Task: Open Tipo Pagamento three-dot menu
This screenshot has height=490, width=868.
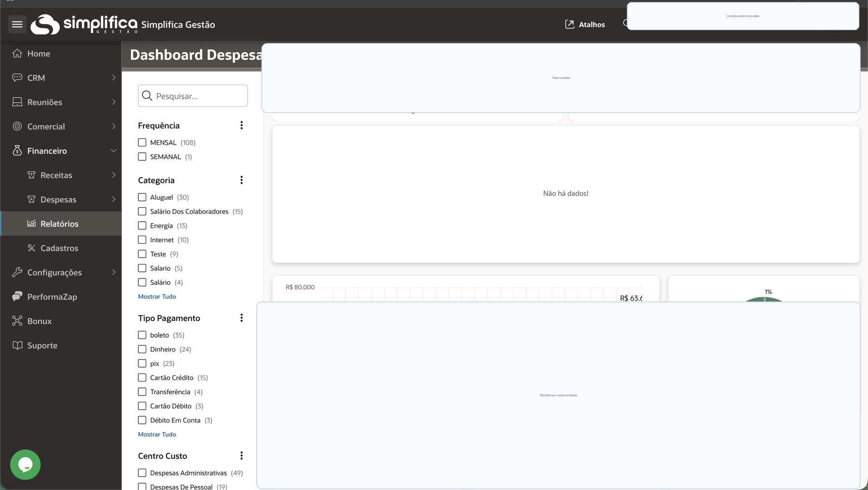Action: (242, 318)
